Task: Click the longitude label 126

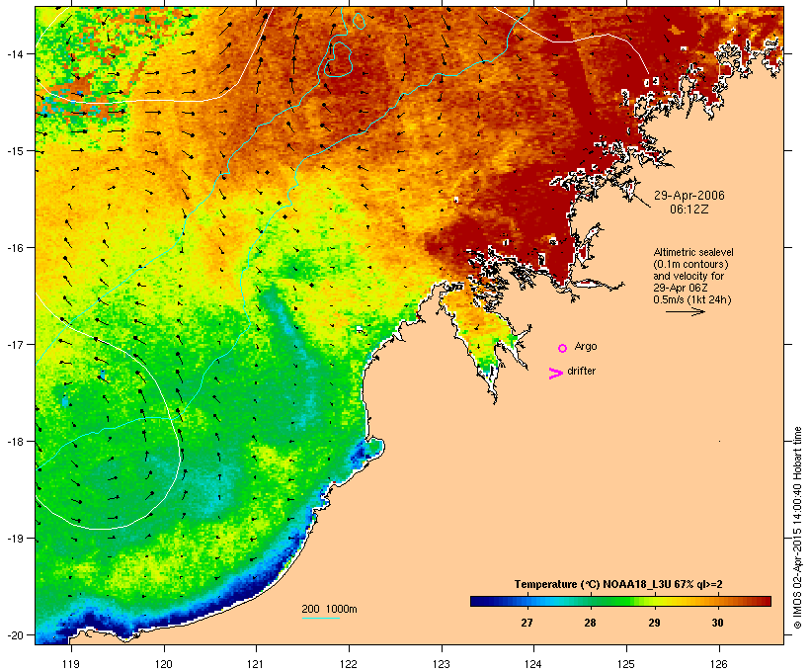Action: [x=718, y=664]
